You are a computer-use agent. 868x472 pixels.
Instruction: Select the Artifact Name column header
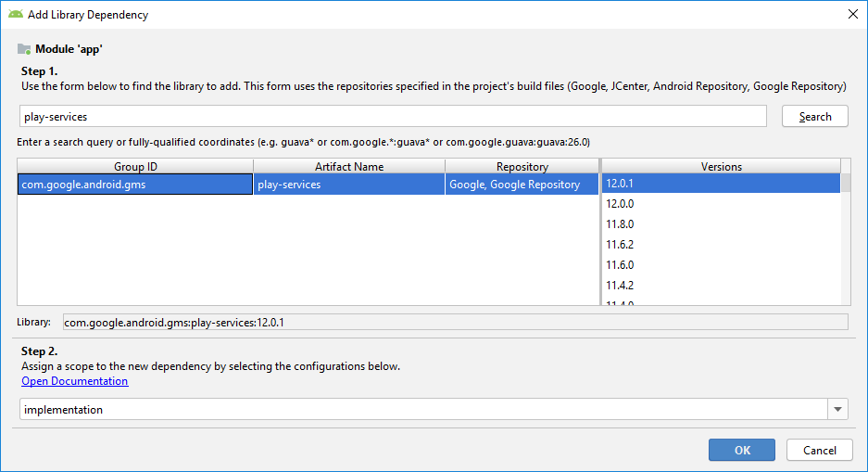(348, 167)
